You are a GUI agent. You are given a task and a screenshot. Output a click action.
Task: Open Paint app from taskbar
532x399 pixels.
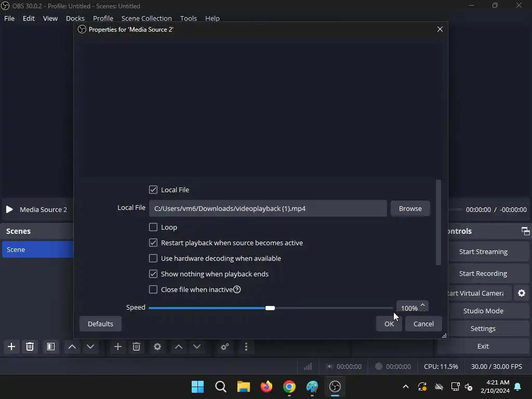pos(312,387)
